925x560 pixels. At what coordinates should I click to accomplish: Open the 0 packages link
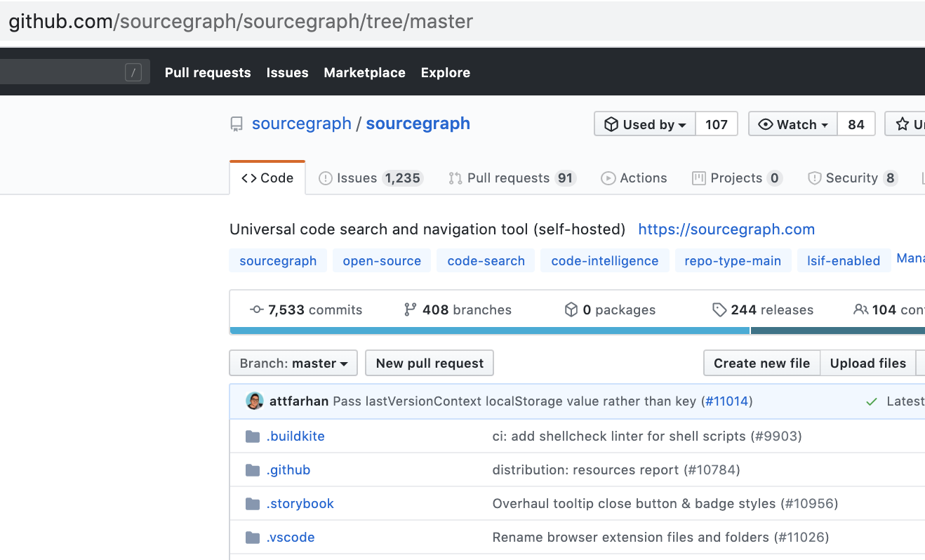[610, 309]
